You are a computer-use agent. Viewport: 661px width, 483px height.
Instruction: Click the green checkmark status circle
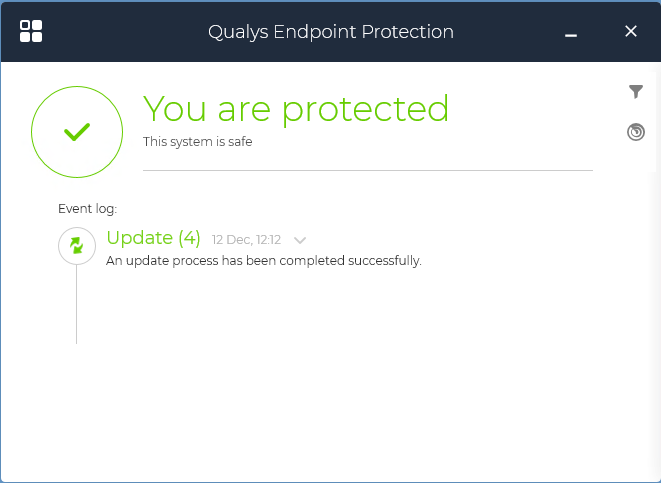(x=77, y=132)
